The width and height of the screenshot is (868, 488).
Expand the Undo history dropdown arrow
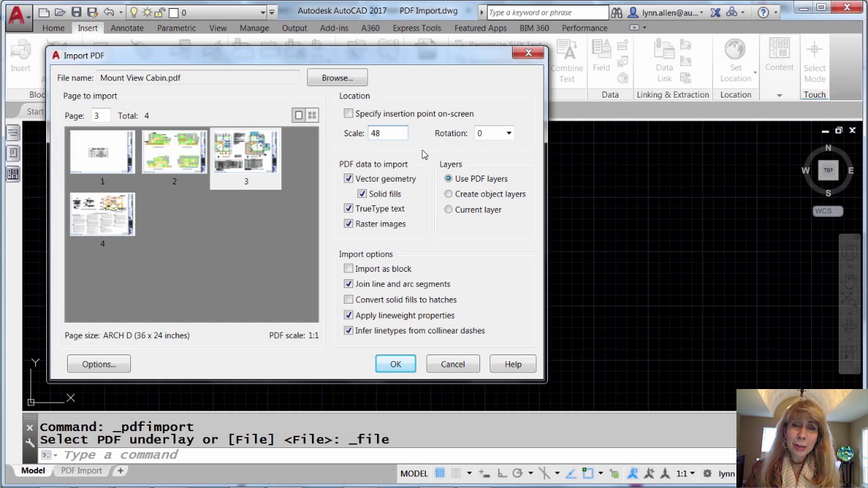click(121, 12)
